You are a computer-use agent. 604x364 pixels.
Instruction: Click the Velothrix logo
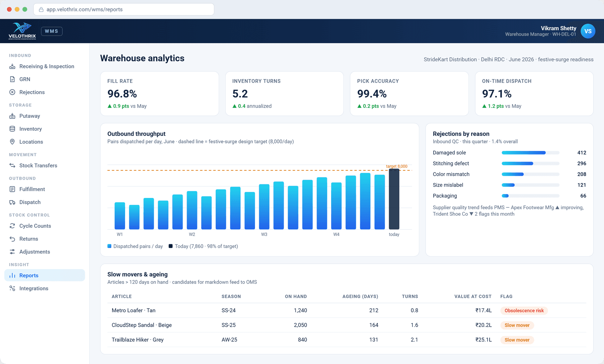tap(22, 31)
